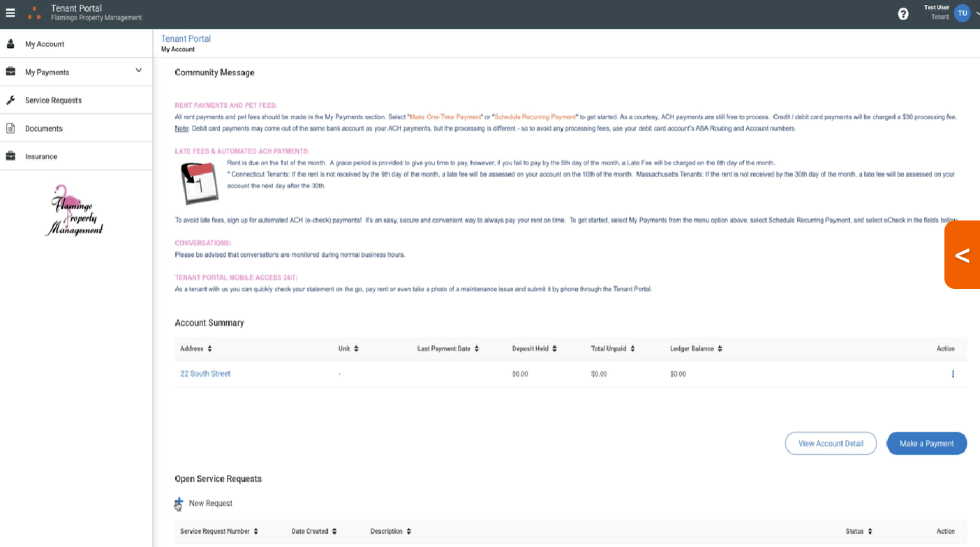Open the three-dot Action menu for 22 South Street
This screenshot has width=980, height=547.
[953, 374]
